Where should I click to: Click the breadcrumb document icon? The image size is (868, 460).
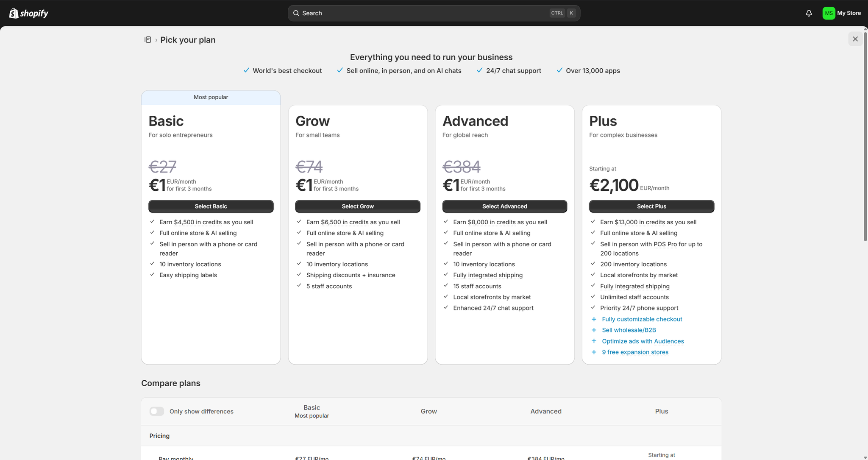tap(148, 40)
